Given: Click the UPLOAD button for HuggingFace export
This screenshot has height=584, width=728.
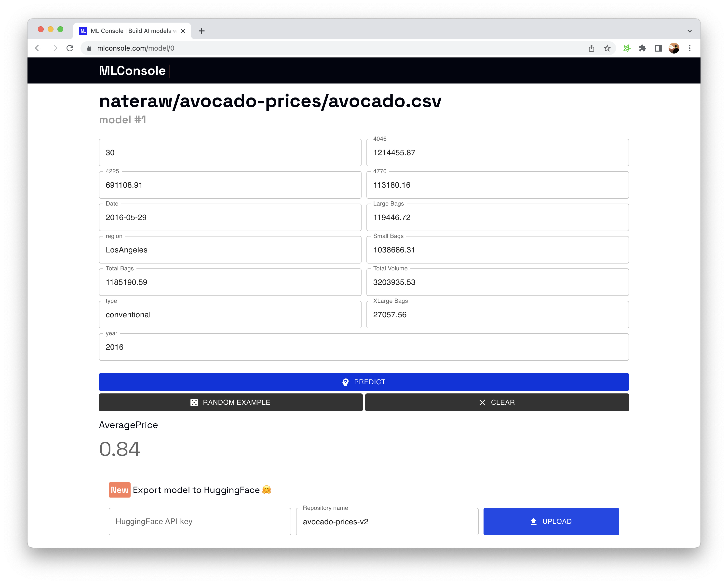Looking at the screenshot, I should 551,521.
